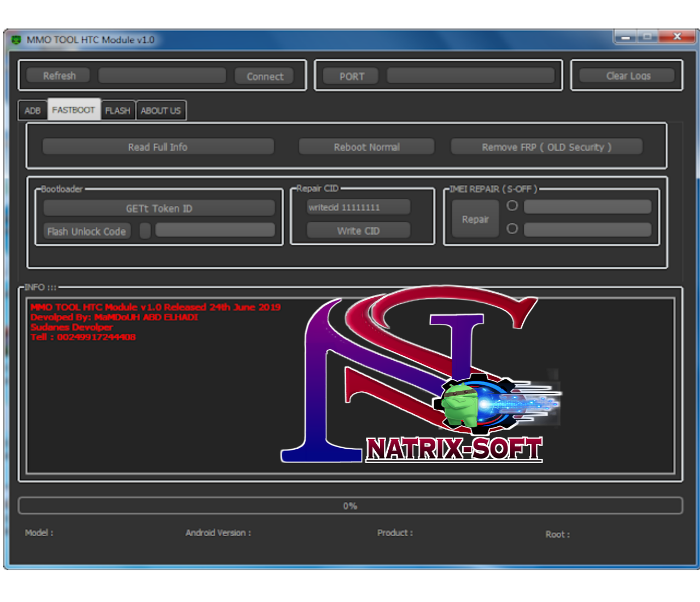Focus the writecid 11111111 input field
The height and width of the screenshot is (602, 700).
(358, 207)
